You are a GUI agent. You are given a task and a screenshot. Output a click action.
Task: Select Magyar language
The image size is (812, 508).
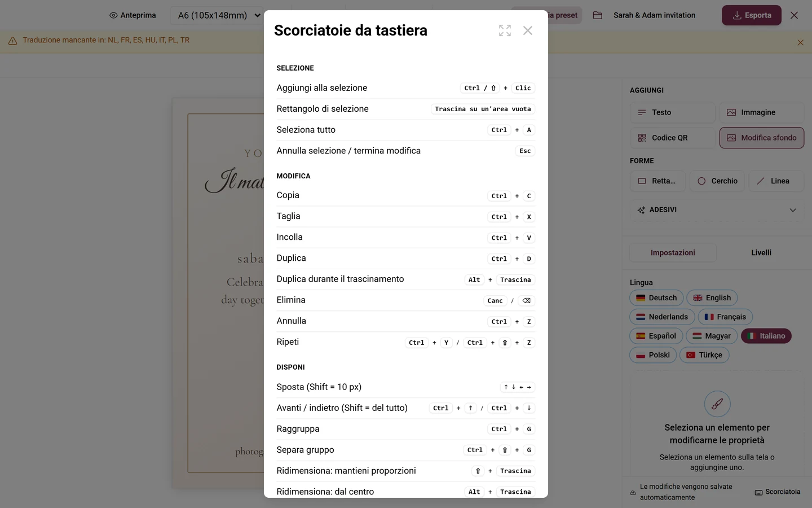[712, 336]
